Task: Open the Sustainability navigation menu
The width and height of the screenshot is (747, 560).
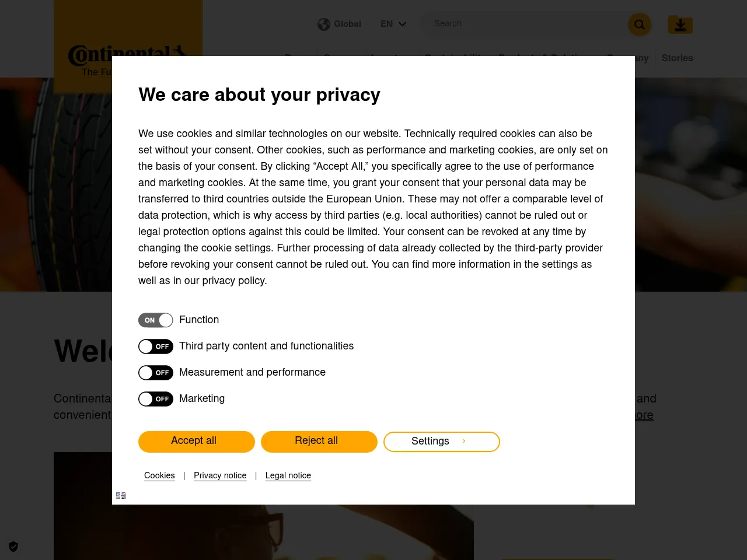Action: pyautogui.click(x=455, y=58)
